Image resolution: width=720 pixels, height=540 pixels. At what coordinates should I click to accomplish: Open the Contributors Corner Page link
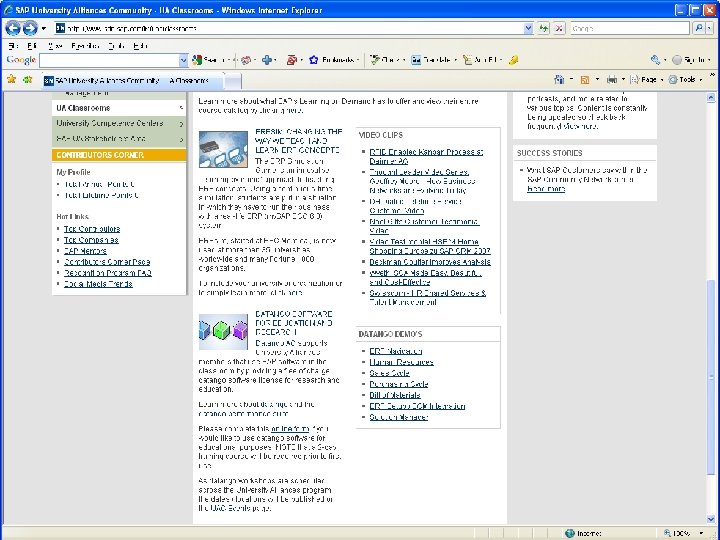pyautogui.click(x=107, y=262)
